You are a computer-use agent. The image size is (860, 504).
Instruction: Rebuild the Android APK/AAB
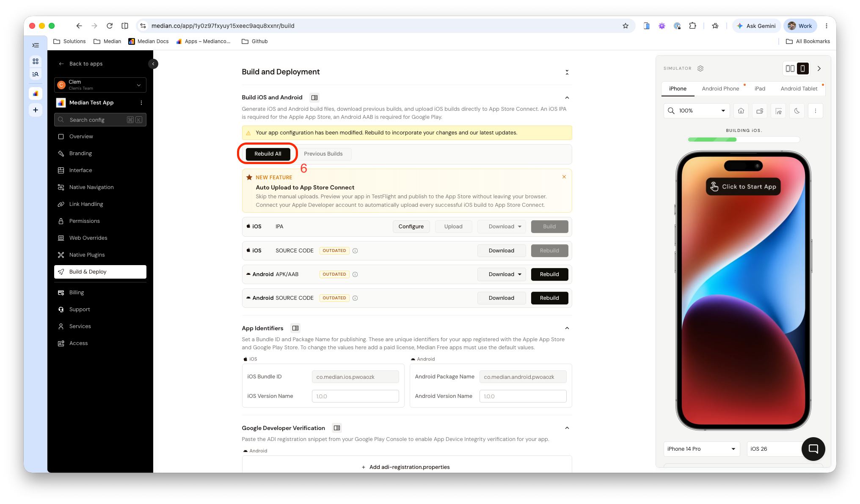[x=549, y=274]
